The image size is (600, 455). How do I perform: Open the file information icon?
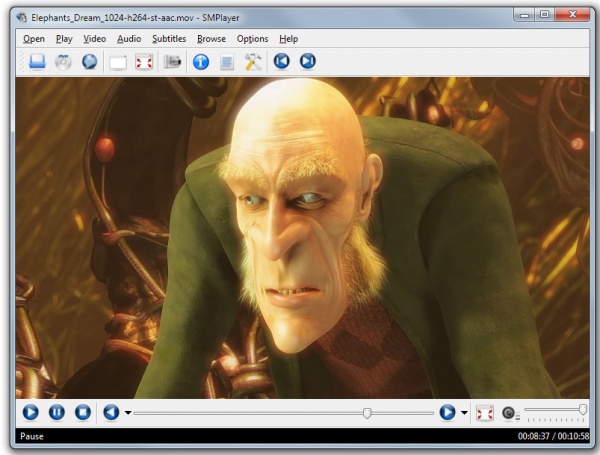coord(200,62)
